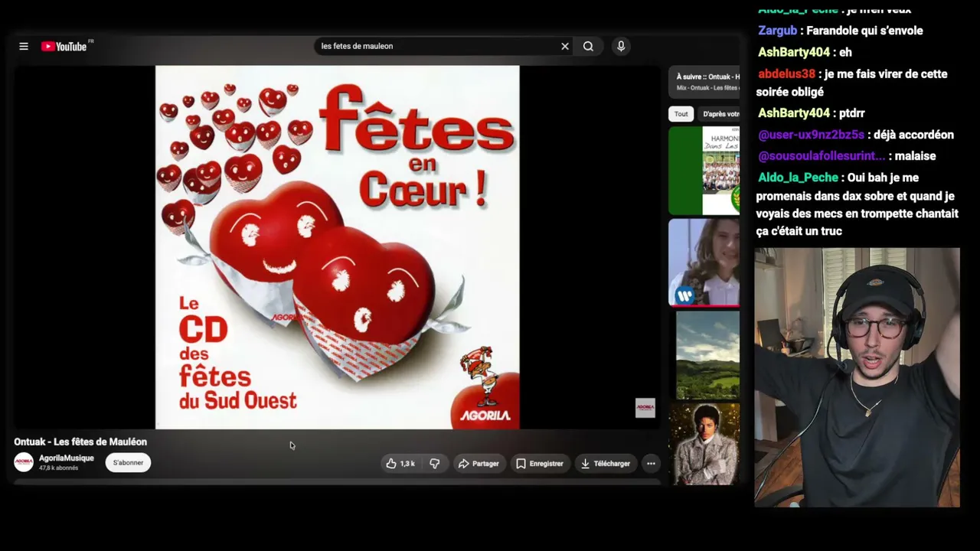This screenshot has height=551, width=980.
Task: Click the '47,8 k abonnés' subscriber count
Action: pos(59,468)
